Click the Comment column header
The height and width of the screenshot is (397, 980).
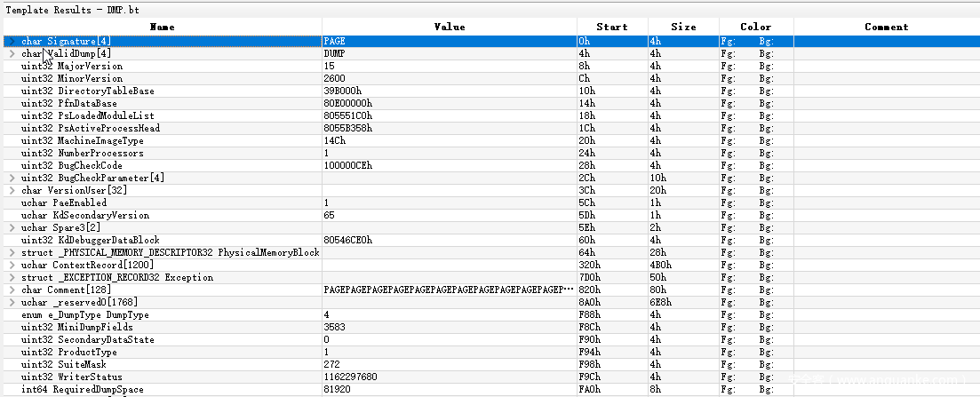coord(886,28)
